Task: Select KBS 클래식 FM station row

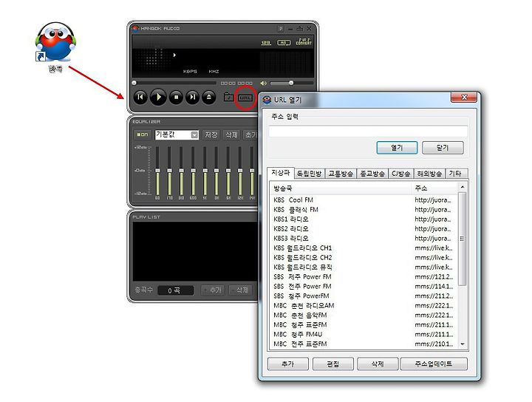Action: coord(364,209)
